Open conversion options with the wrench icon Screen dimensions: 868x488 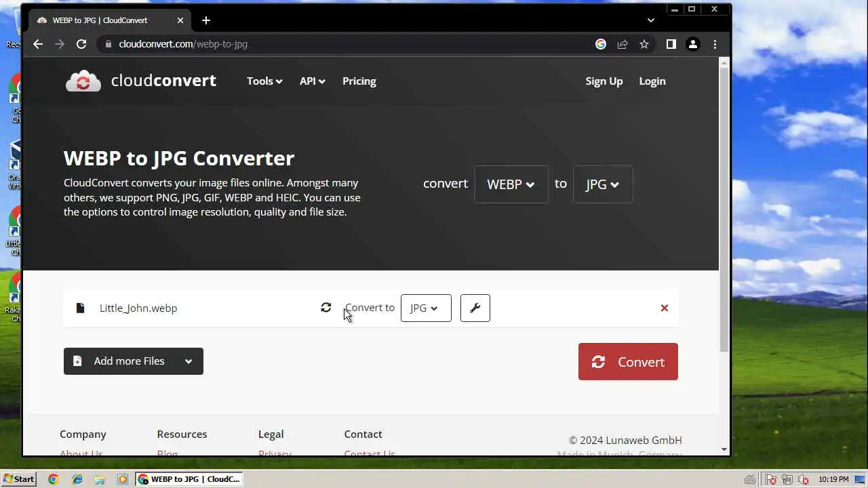[x=475, y=308]
